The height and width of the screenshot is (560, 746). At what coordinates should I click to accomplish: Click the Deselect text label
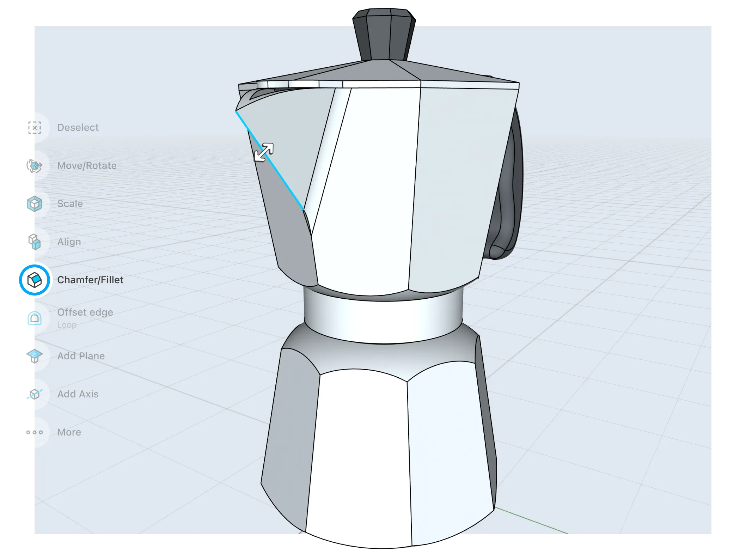coord(78,127)
